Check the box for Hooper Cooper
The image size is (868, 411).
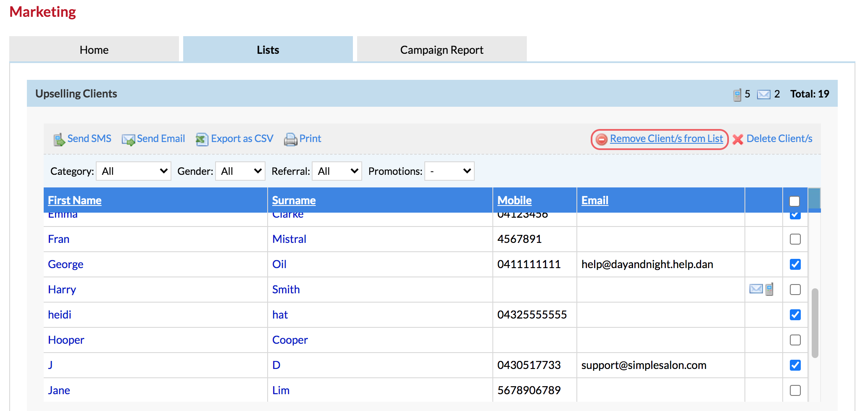point(795,340)
